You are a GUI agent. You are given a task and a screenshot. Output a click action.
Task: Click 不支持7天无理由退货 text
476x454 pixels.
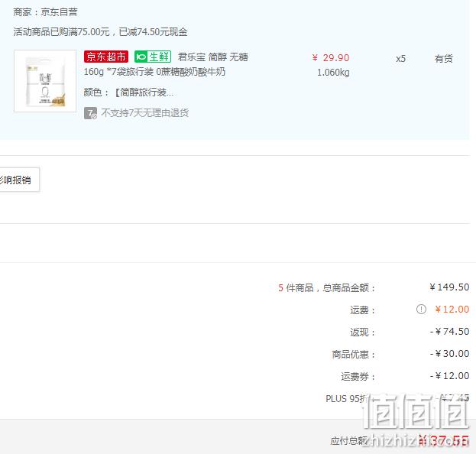coord(145,113)
